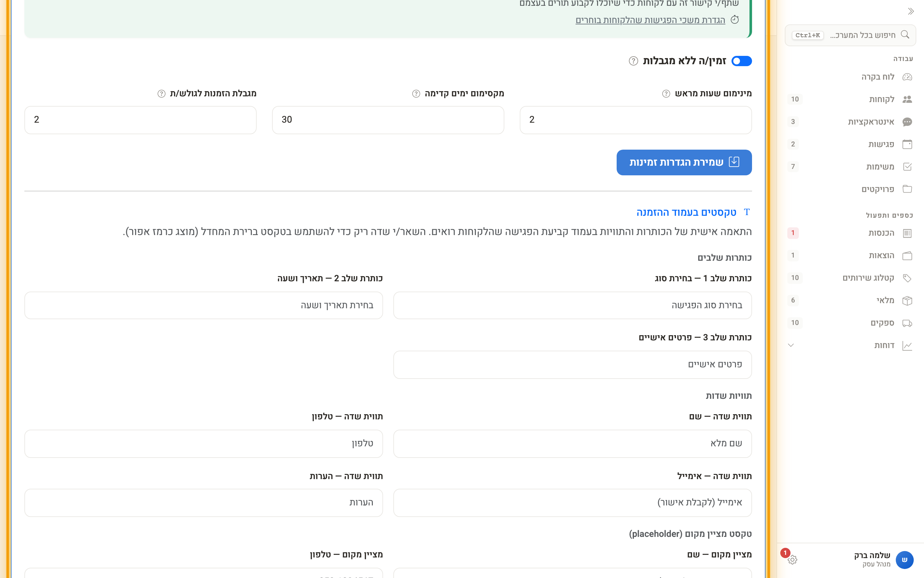Click note label field הערות

[x=203, y=503]
